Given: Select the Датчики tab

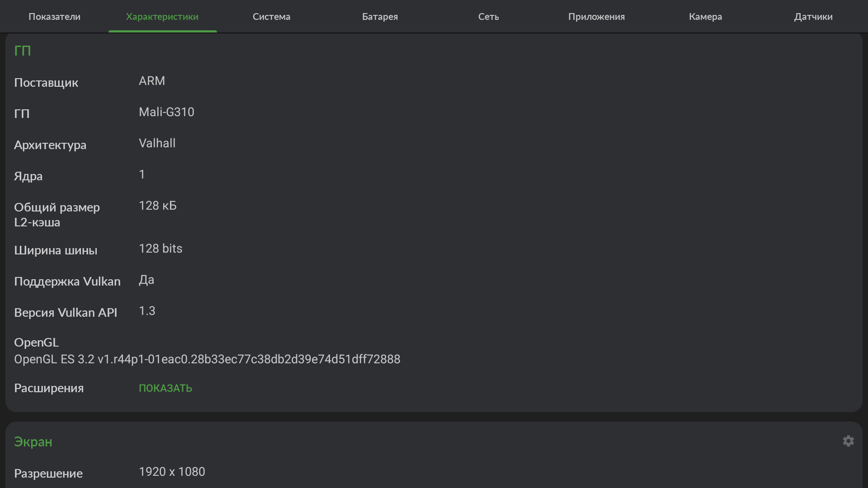Looking at the screenshot, I should click(x=813, y=17).
